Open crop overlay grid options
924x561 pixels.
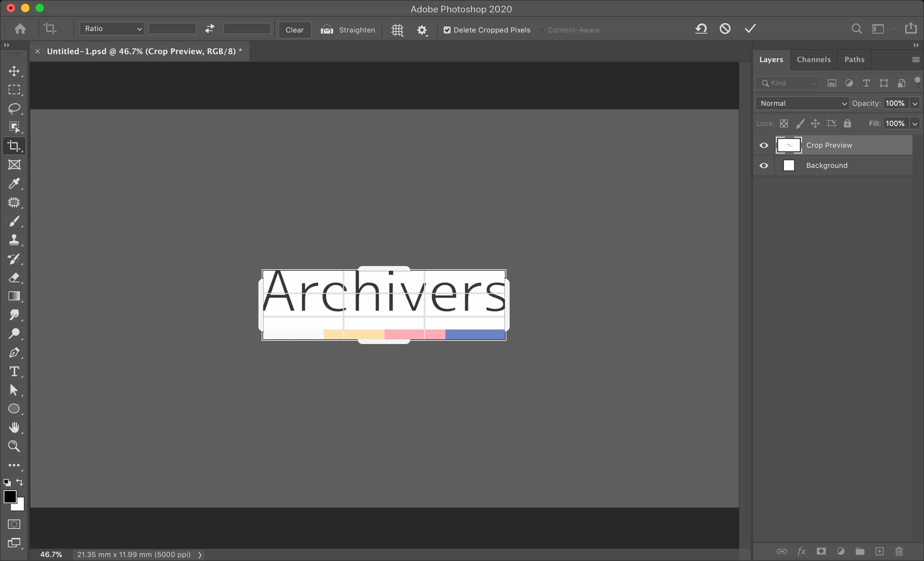397,30
